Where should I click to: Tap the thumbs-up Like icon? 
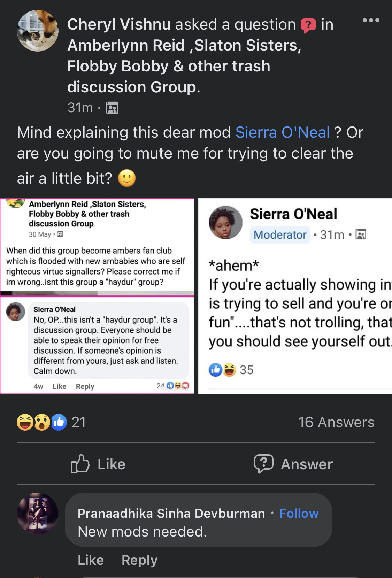click(x=80, y=464)
